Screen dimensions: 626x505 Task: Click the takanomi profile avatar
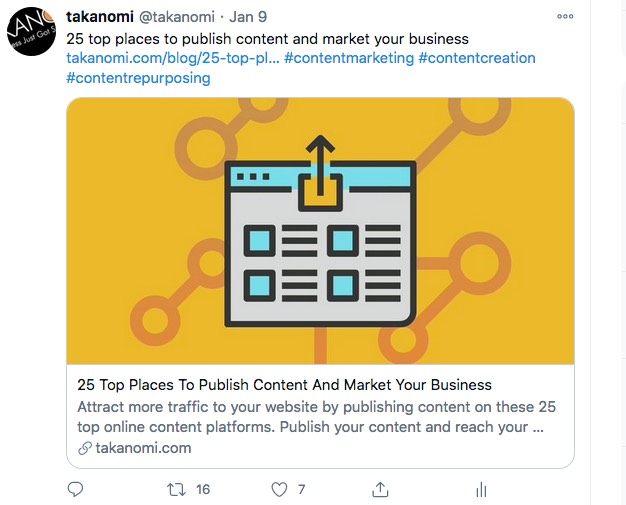coord(31,31)
